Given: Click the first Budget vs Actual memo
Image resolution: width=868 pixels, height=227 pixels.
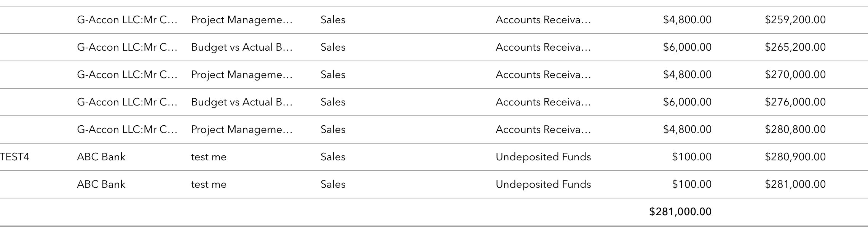Looking at the screenshot, I should point(242,47).
